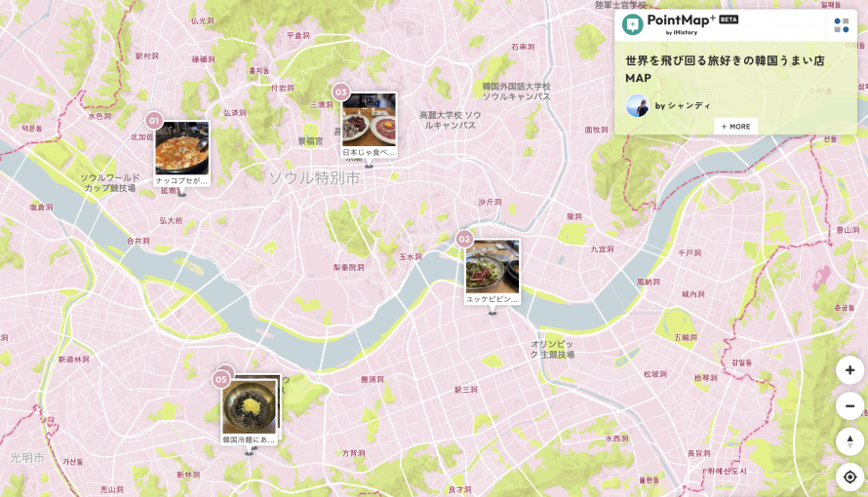
Task: Open the 日本じゃ食べ food photo thumbnail
Action: tap(369, 120)
